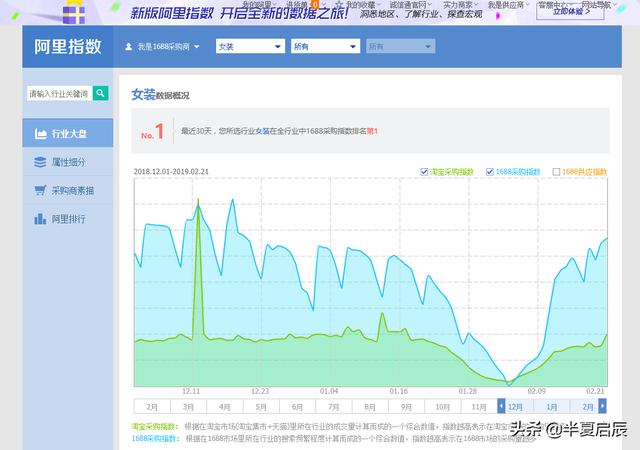640x450 pixels.
Task: Enable the 1688供应指数 checkbox
Action: click(556, 172)
